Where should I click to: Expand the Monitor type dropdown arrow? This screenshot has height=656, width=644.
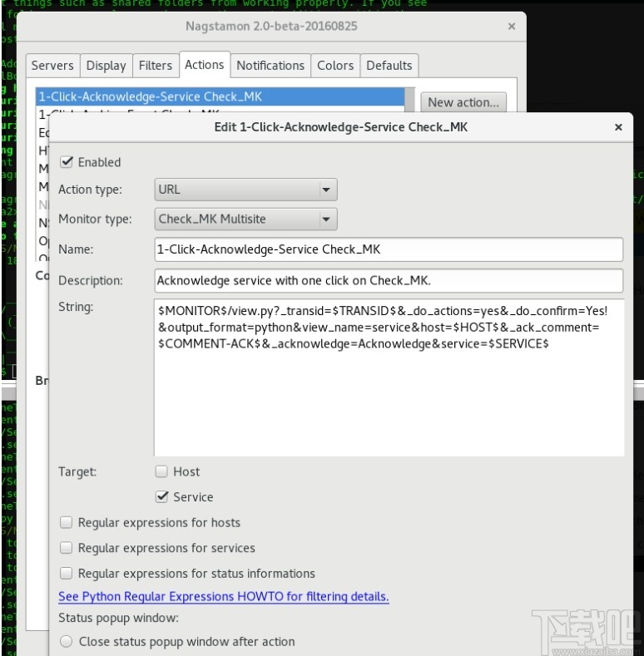click(326, 219)
